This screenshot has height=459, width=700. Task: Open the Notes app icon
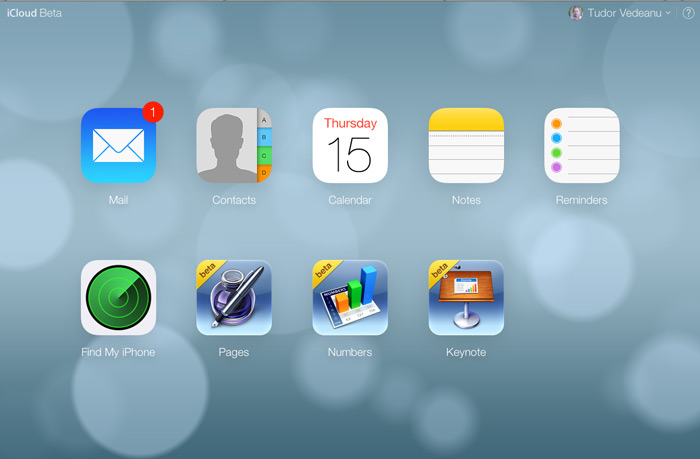click(466, 146)
